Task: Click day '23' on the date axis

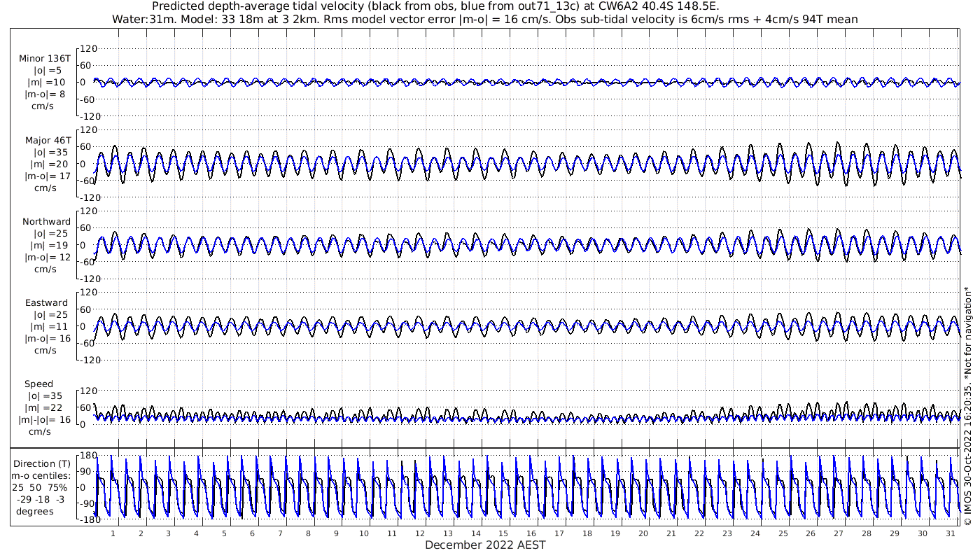Action: [727, 533]
